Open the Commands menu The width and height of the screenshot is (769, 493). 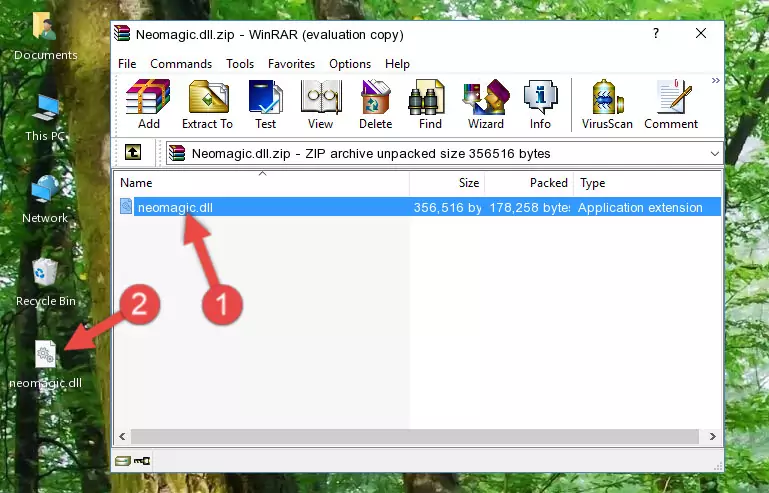(181, 64)
